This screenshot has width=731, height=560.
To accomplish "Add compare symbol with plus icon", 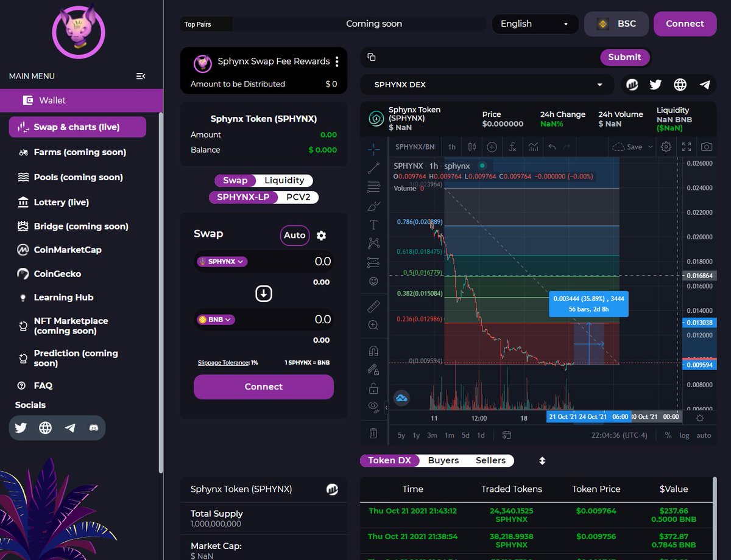I will point(492,147).
